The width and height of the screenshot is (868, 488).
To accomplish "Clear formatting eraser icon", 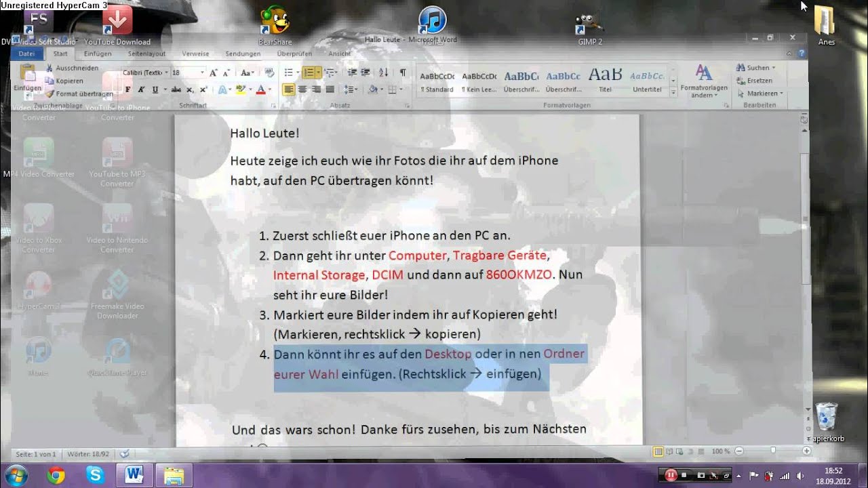I will (x=269, y=73).
